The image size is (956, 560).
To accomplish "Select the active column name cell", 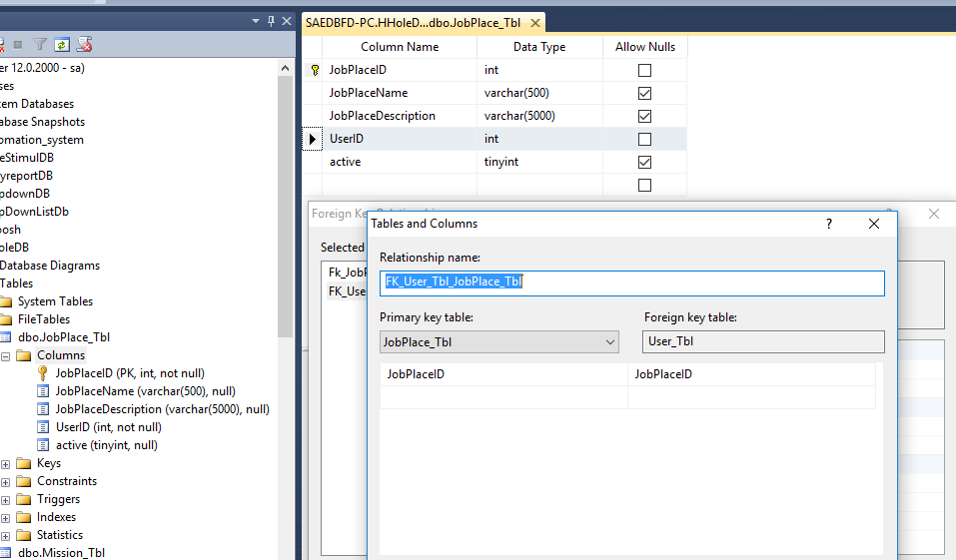I will click(x=400, y=162).
